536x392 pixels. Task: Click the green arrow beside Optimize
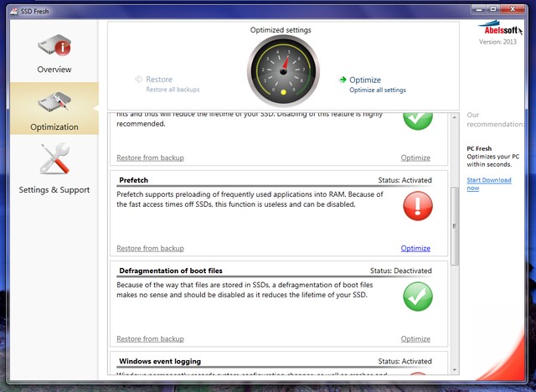[x=343, y=80]
